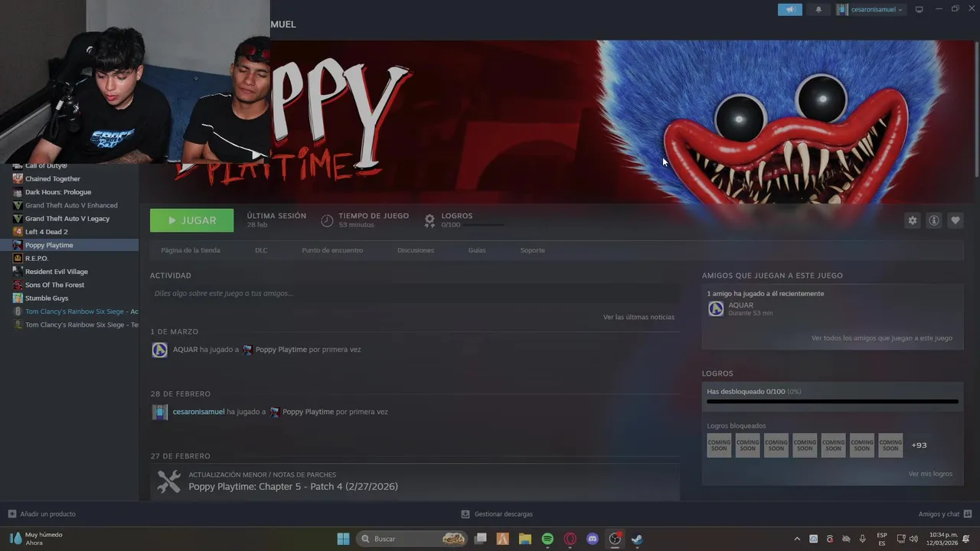Expand hidden system tray icons chevron
This screenshot has width=980, height=551.
[797, 539]
